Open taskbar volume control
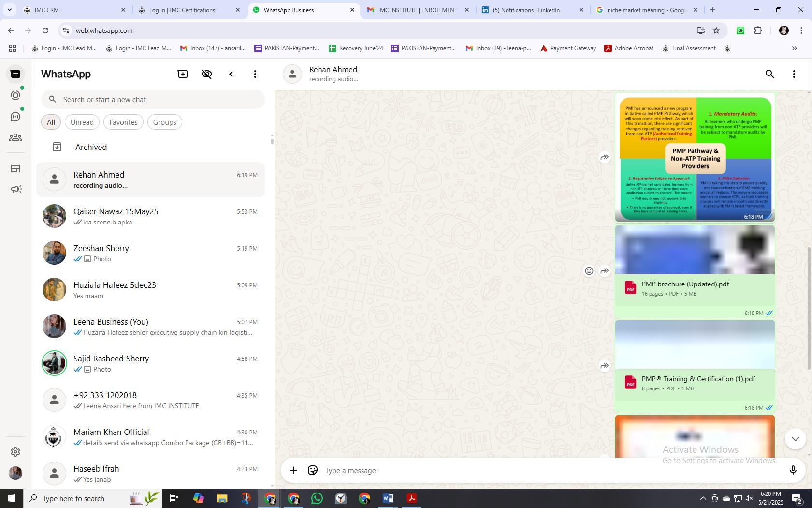This screenshot has height=508, width=812. pos(749,498)
